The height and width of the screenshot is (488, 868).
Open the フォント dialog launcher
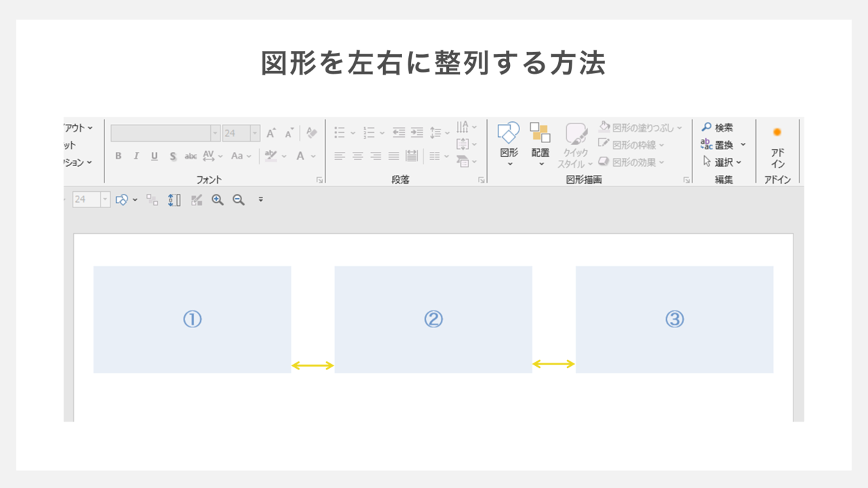point(319,180)
